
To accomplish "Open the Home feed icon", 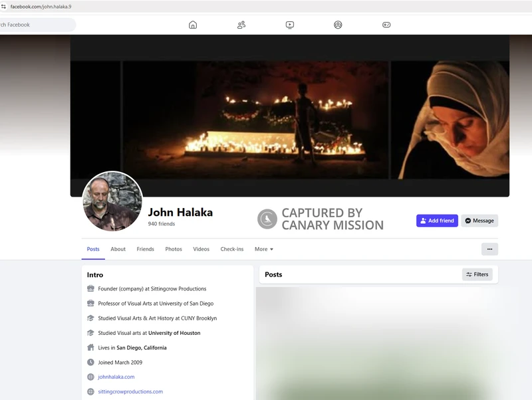I will pyautogui.click(x=192, y=25).
